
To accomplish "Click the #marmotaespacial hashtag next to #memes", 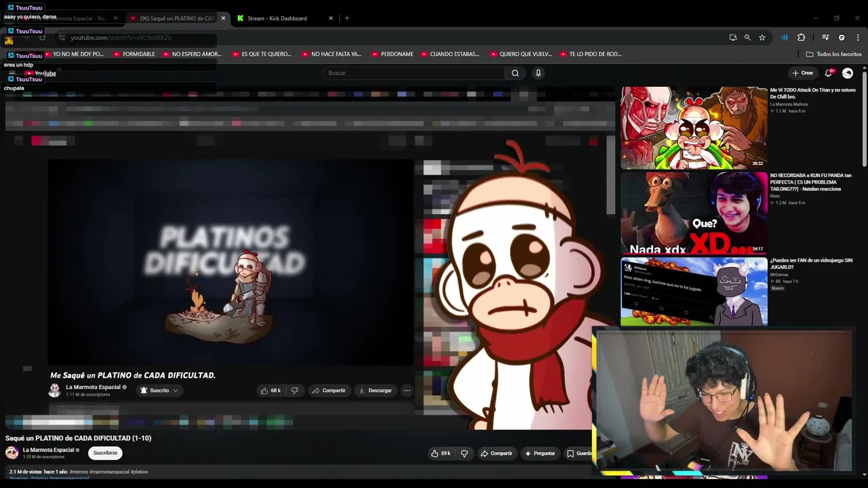I will pos(109,472).
